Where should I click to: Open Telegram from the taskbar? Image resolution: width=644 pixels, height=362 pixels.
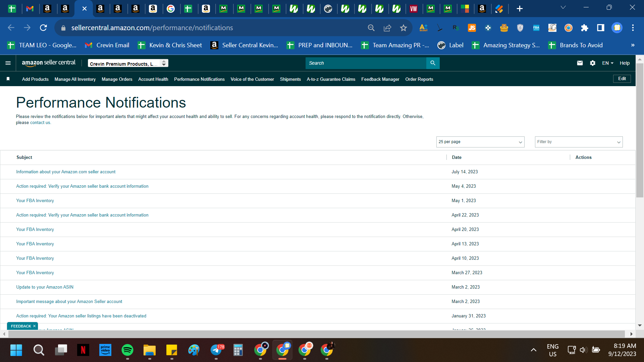coord(216,350)
